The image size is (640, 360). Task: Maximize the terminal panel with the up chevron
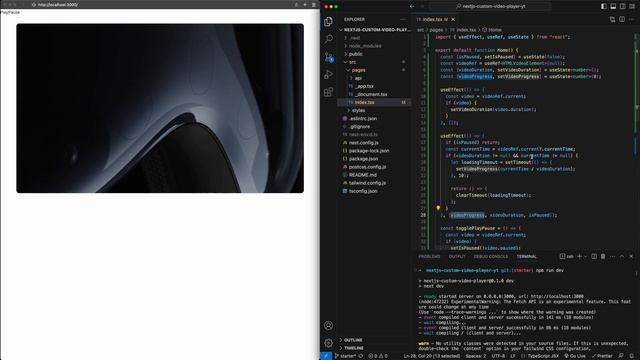pyautogui.click(x=622, y=256)
